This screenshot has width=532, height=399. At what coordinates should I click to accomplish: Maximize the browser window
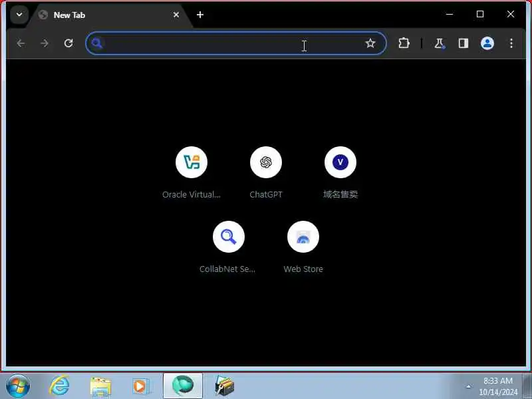coord(480,14)
